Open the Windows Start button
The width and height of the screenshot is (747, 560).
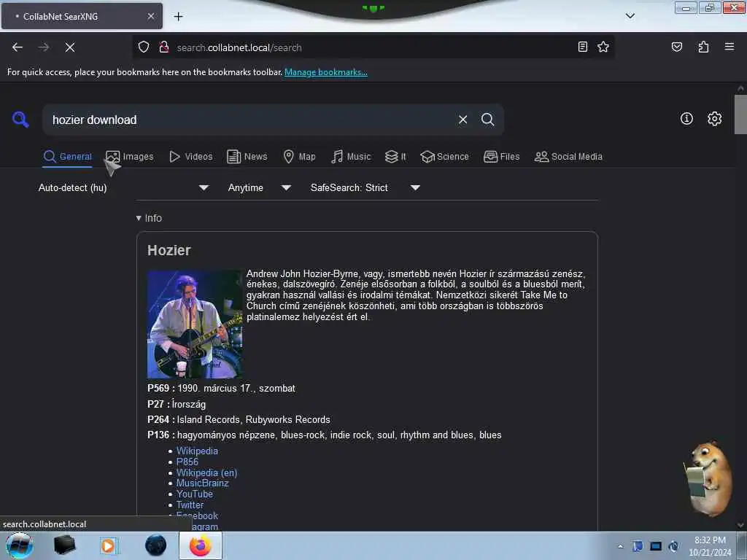pyautogui.click(x=19, y=545)
